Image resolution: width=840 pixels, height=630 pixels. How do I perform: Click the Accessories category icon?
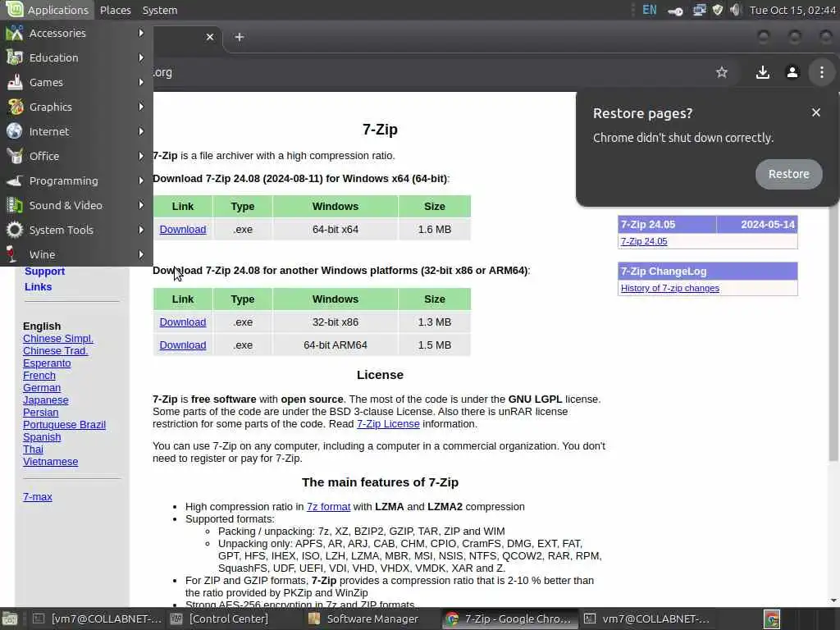point(15,33)
